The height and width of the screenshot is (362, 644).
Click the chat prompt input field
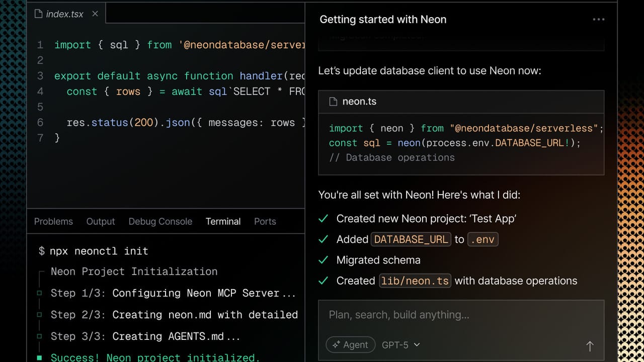[x=461, y=315]
